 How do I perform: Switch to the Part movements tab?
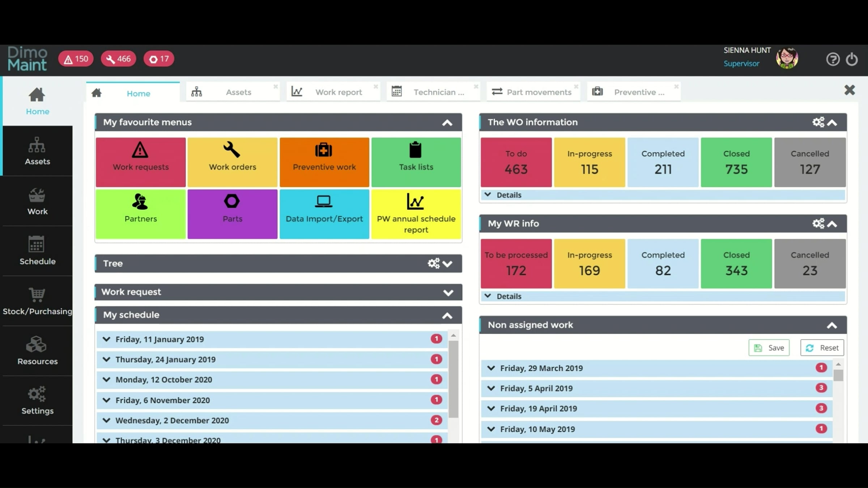[x=538, y=92]
